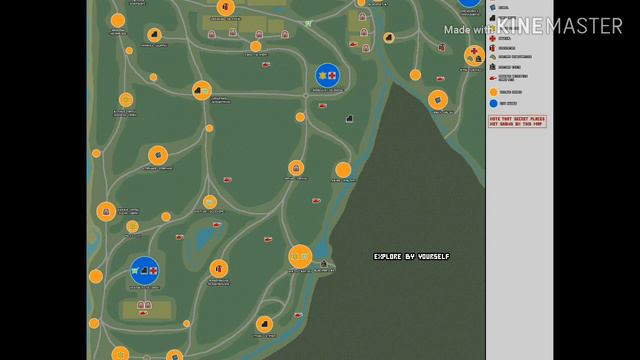Select camouflage stash icon in the legend
Viewport: 640px width, 360px height.
[x=493, y=57]
